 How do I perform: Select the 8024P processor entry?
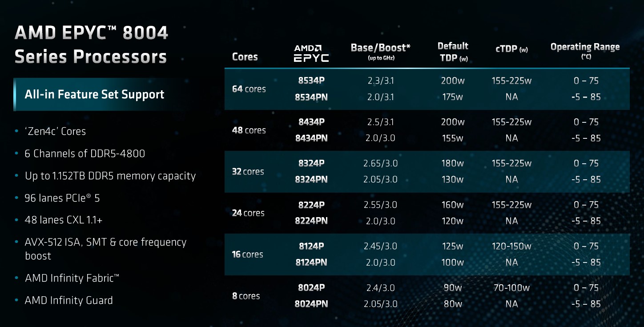(311, 287)
